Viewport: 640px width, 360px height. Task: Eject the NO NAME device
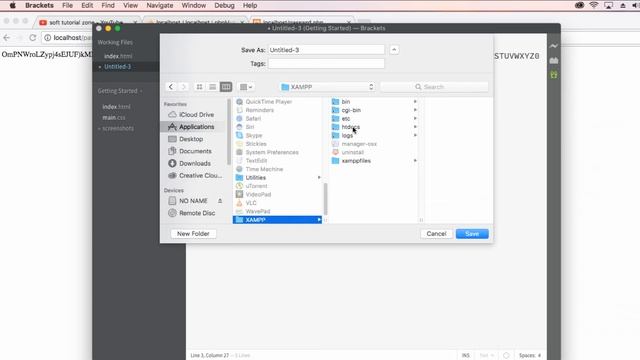(x=220, y=201)
